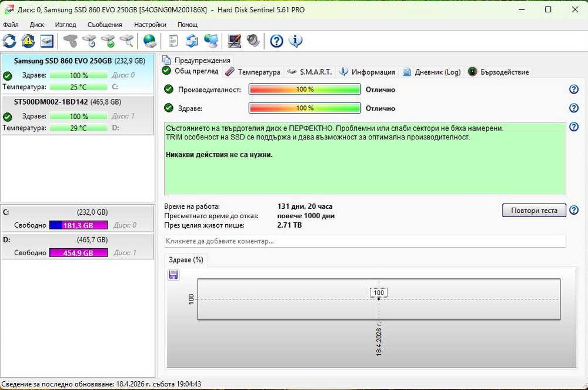Switch to the S.M.A.R.T. tab

(x=309, y=72)
